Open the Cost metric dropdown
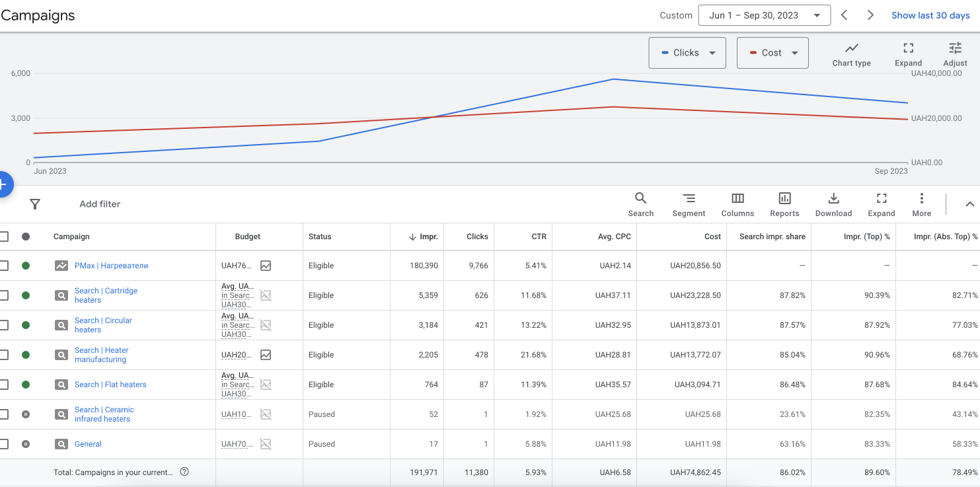The image size is (980, 487). [773, 53]
